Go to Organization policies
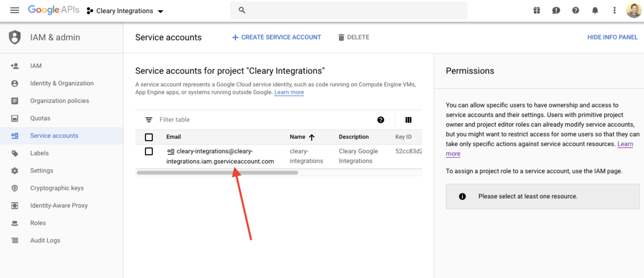Screen dimensions: 644x278 pyautogui.click(x=60, y=101)
